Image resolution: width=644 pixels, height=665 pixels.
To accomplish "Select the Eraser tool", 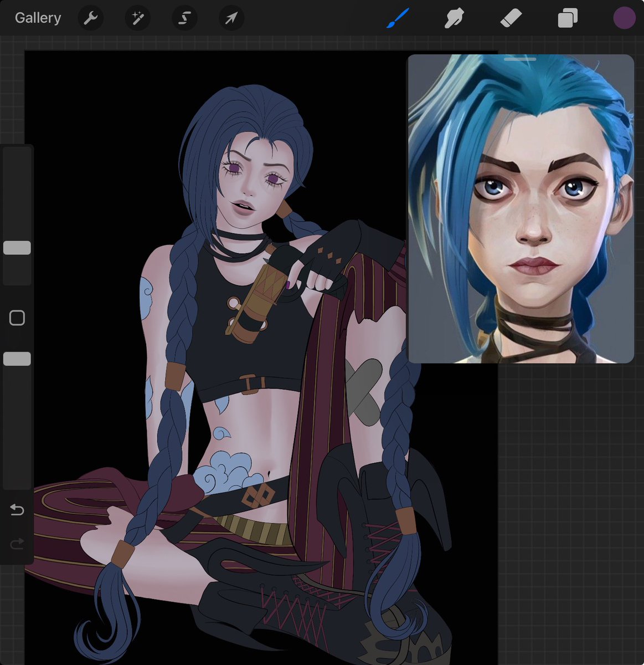I will pos(511,18).
